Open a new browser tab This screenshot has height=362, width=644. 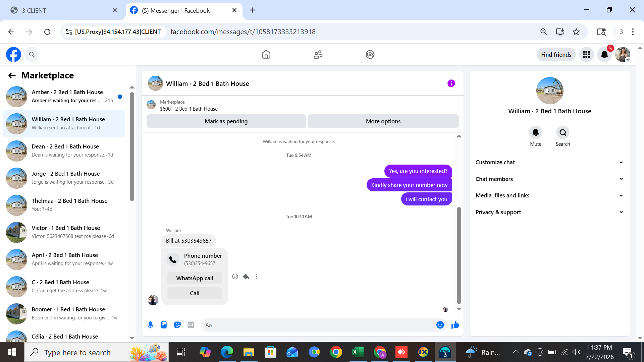[x=253, y=10]
